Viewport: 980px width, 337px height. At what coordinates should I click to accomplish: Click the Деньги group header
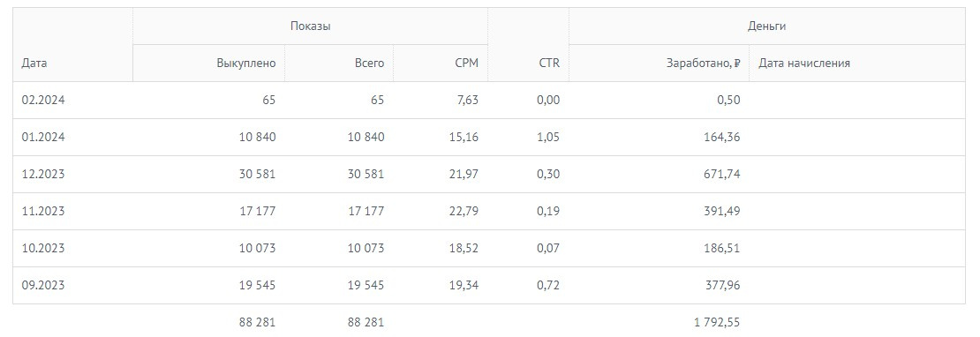click(x=767, y=26)
